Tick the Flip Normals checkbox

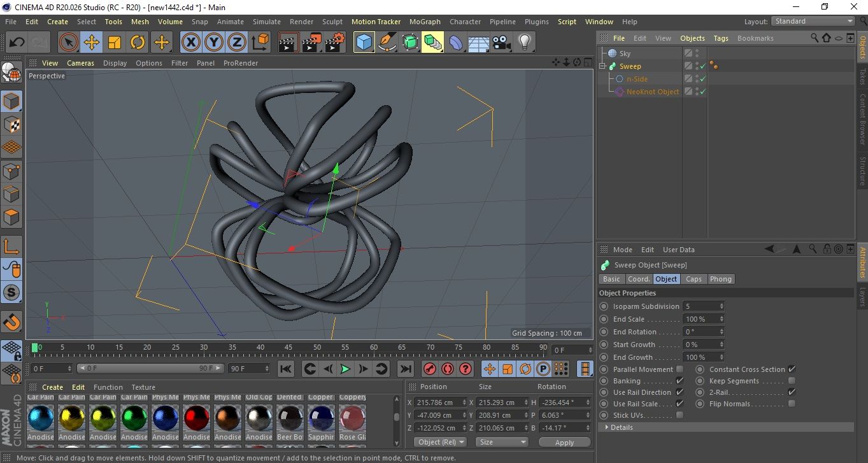pyautogui.click(x=792, y=404)
